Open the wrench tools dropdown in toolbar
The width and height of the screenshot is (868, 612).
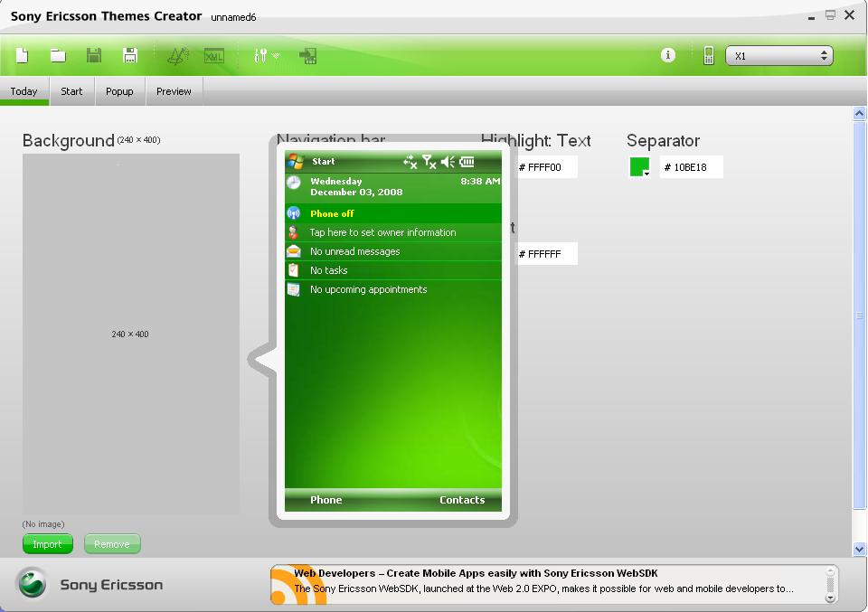[267, 55]
